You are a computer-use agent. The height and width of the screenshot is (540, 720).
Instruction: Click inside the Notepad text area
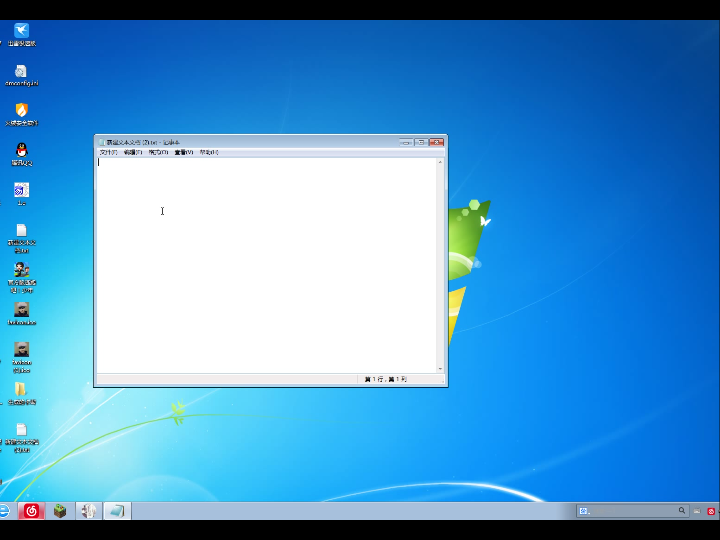click(x=266, y=265)
